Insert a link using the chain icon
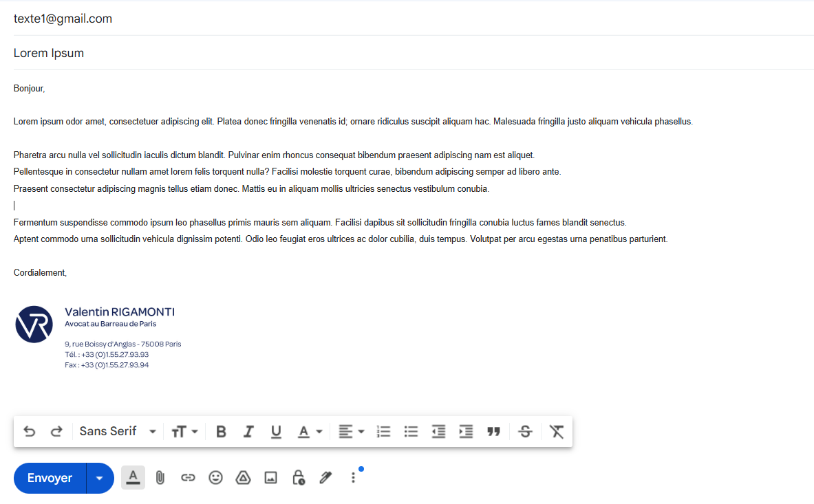This screenshot has height=504, width=814. click(x=188, y=478)
